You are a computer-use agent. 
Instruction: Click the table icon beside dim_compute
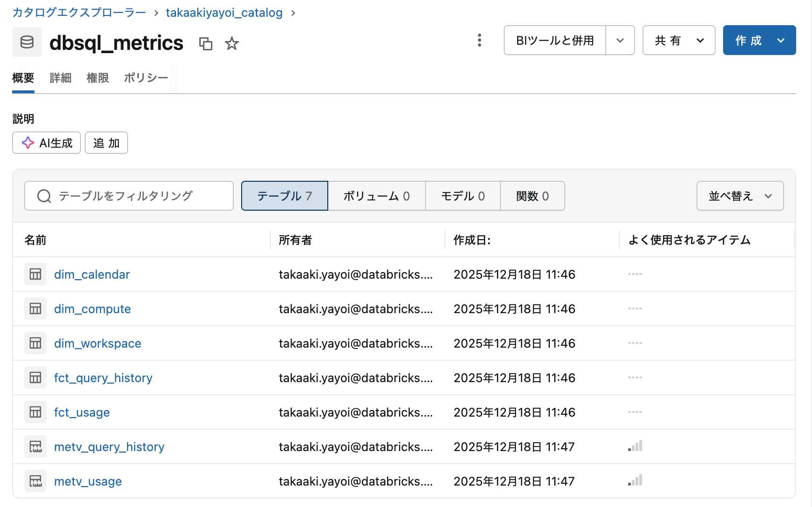(x=35, y=308)
